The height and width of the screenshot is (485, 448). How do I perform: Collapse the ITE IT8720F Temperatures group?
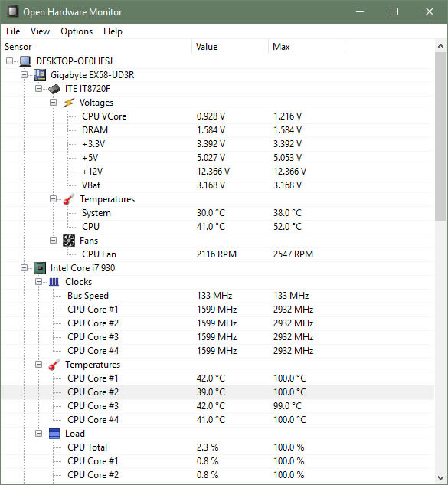pos(53,199)
